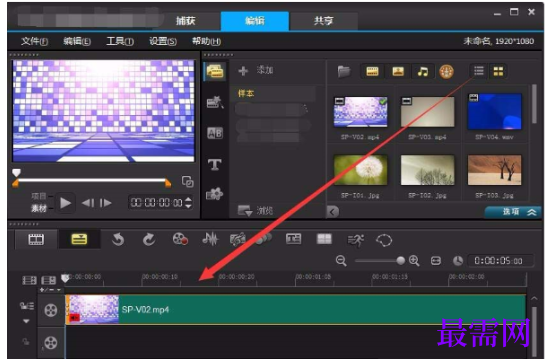Select the SP-V04.wmv thumbnail
This screenshot has height=364, width=549.
[x=494, y=111]
